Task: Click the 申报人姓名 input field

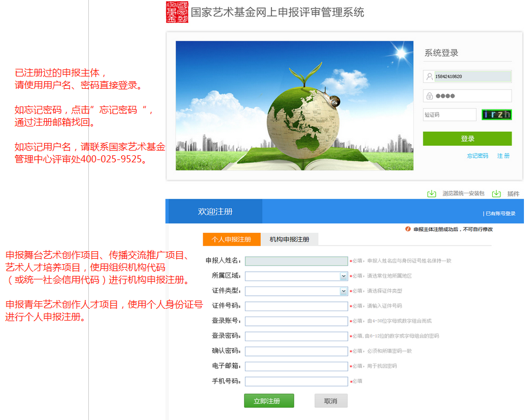Action: pyautogui.click(x=296, y=261)
